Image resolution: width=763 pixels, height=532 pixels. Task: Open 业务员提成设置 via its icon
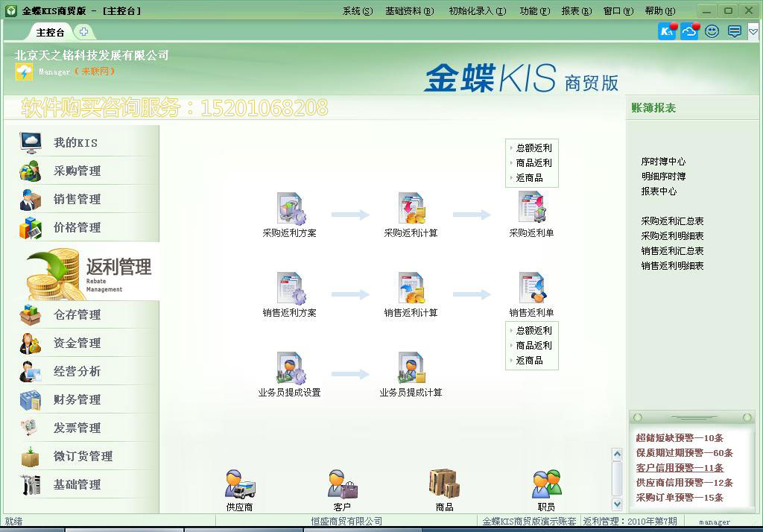[291, 369]
